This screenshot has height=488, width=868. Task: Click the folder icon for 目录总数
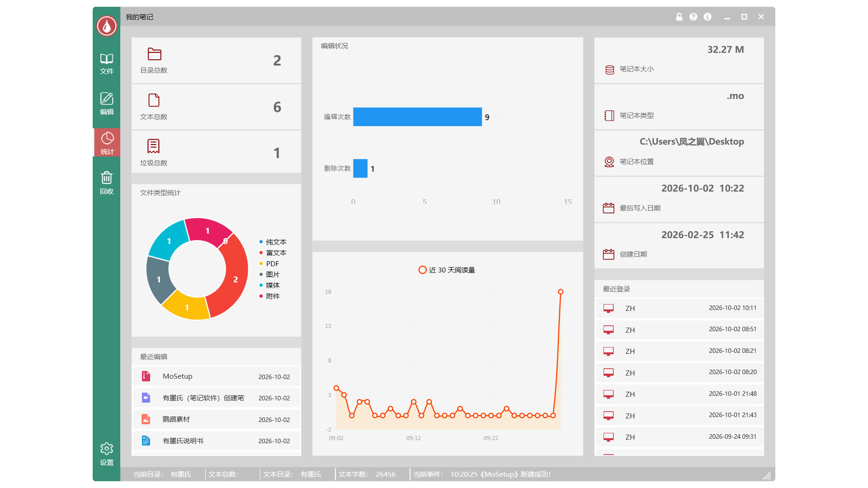click(154, 54)
